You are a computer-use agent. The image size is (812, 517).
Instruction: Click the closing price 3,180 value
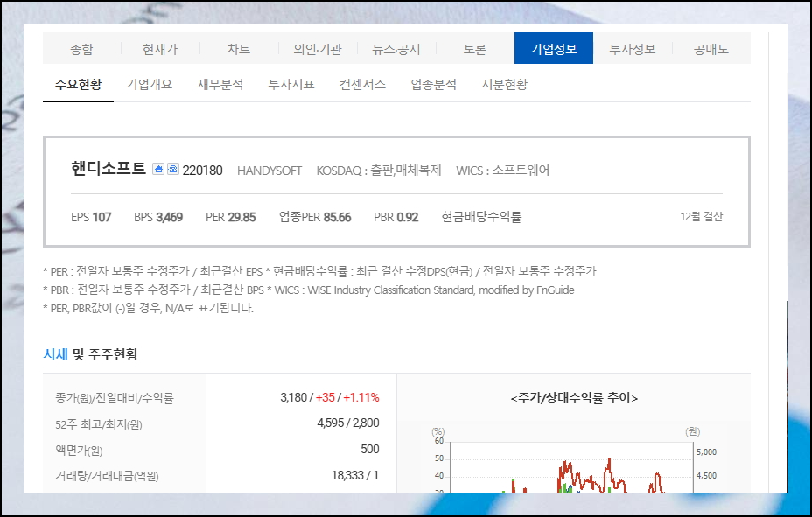294,397
